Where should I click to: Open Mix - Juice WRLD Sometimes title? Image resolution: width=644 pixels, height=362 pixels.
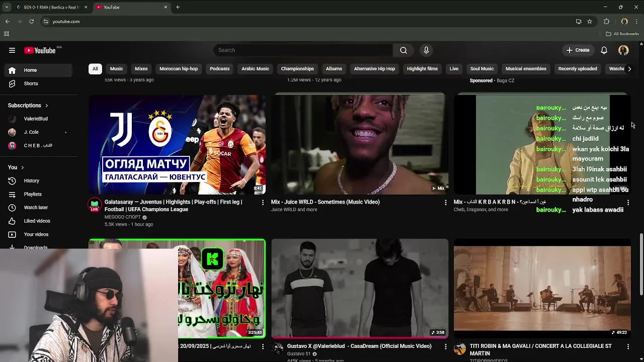pyautogui.click(x=325, y=202)
